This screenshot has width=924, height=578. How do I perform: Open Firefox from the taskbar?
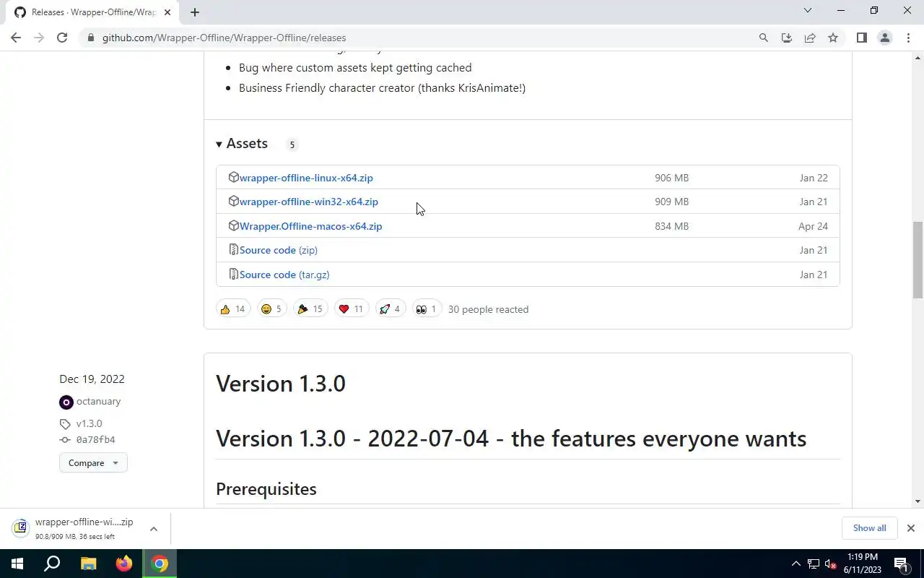coord(124,564)
